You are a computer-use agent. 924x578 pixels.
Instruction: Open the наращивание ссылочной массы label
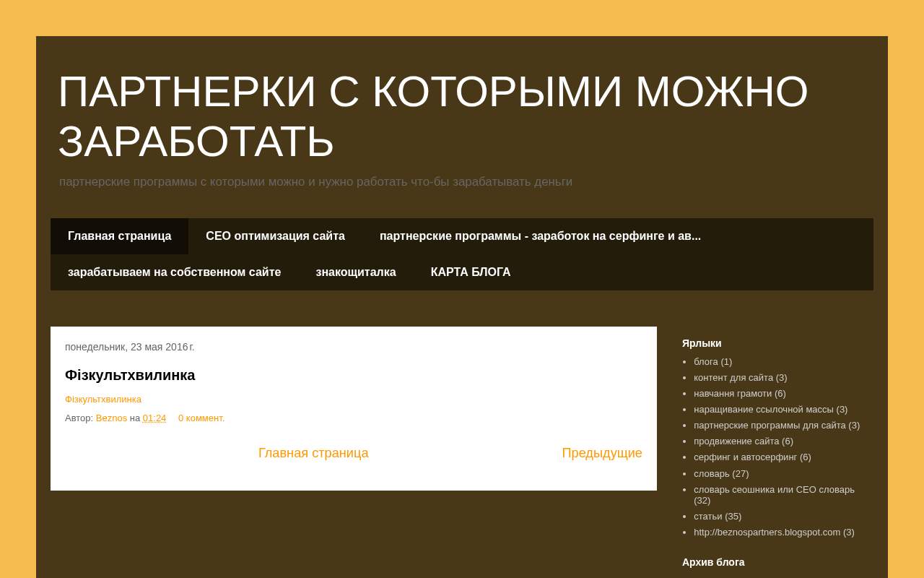point(764,410)
